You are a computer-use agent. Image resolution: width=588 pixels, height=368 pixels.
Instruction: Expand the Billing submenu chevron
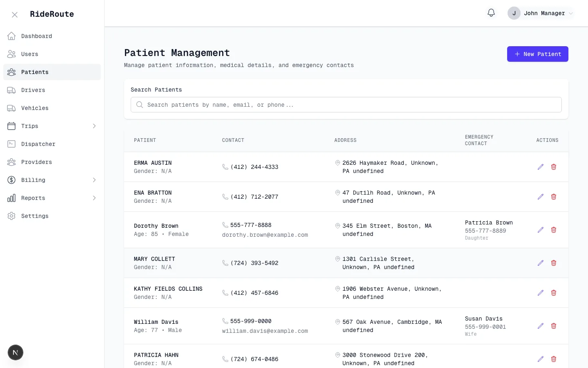(94, 180)
